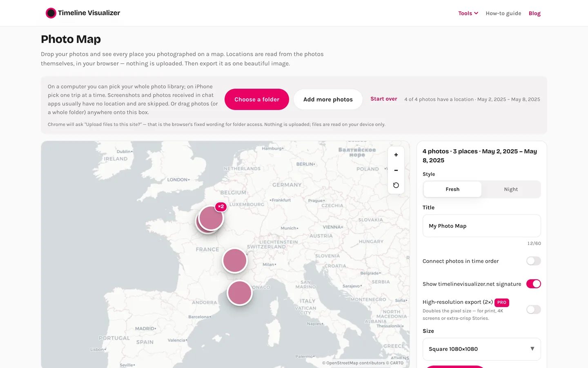The width and height of the screenshot is (588, 368).
Task: Click the 12/60 character counter
Action: coord(534,243)
